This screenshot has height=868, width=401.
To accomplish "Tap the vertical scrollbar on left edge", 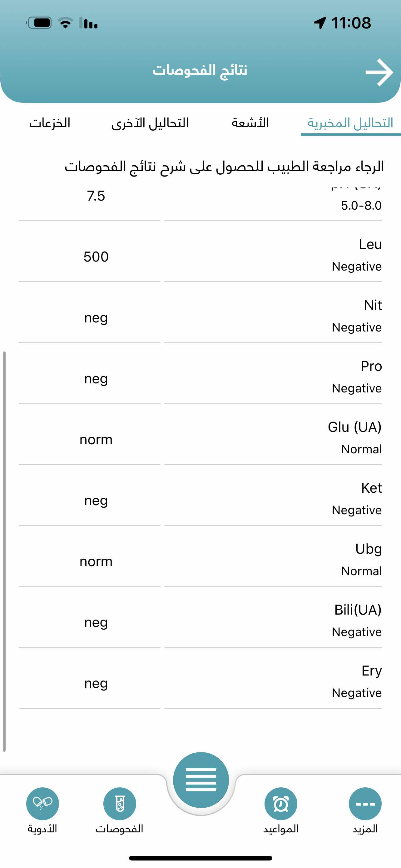I will point(4,553).
